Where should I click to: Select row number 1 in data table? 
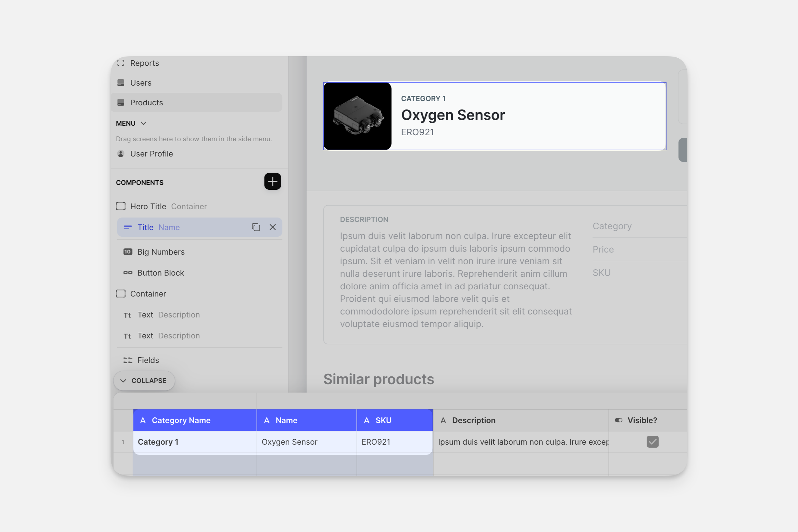(x=123, y=442)
